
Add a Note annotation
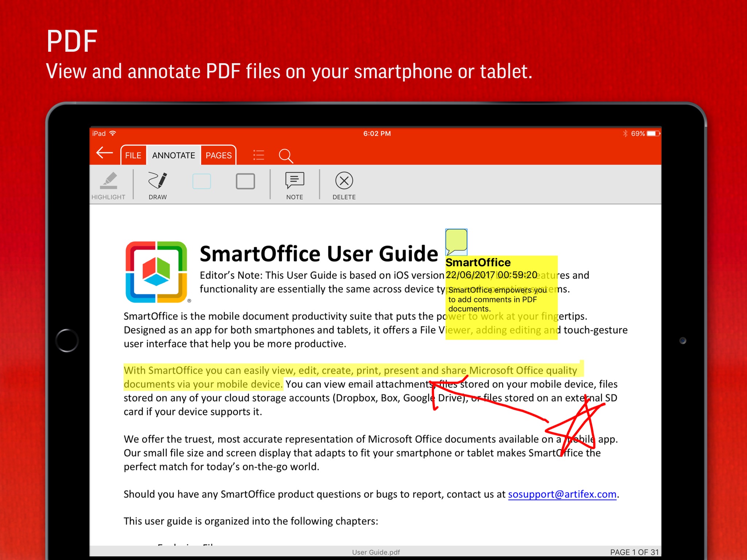pos(294,185)
